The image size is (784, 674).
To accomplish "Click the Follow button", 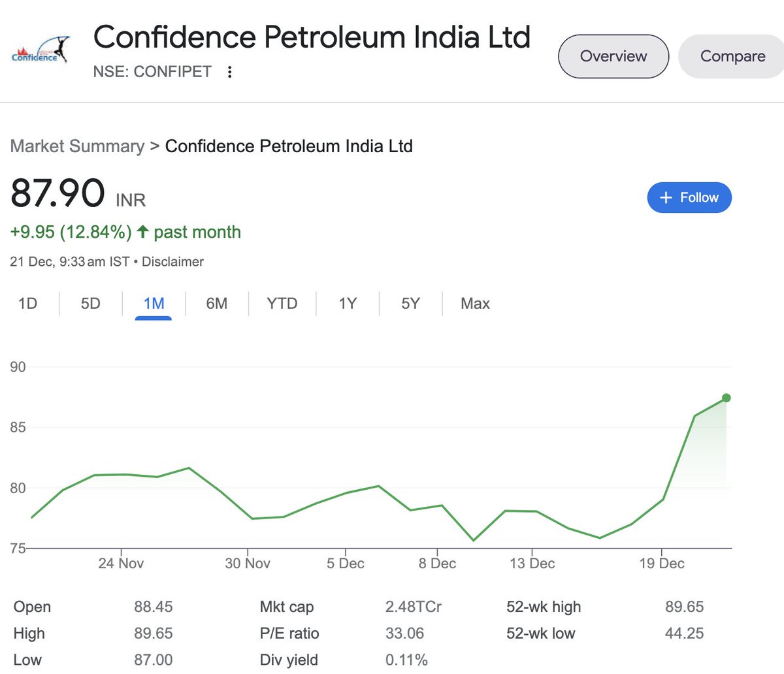I will [689, 198].
